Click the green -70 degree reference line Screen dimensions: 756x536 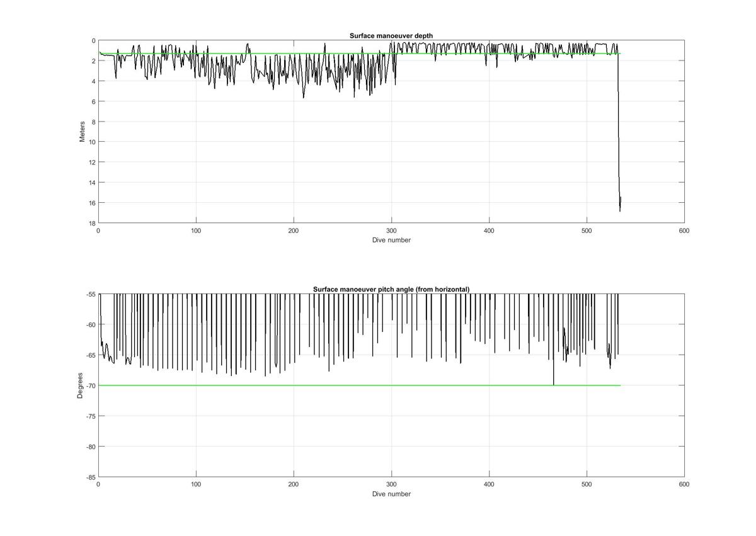pyautogui.click(x=359, y=385)
